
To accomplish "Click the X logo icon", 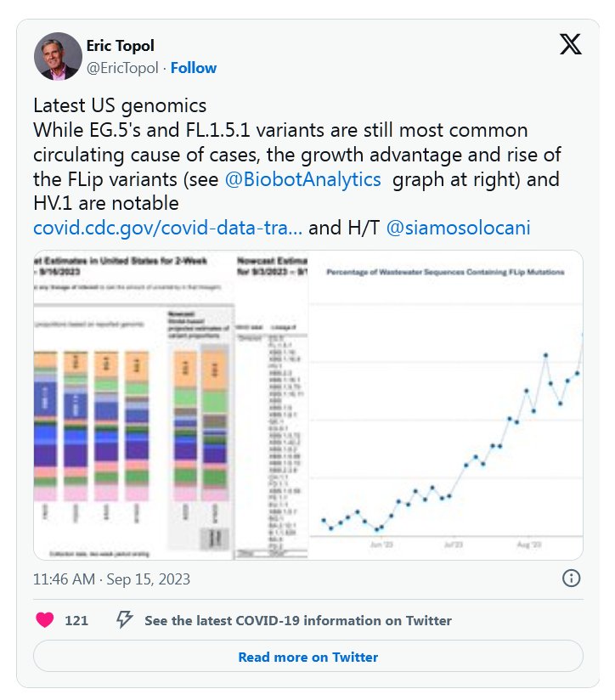I will [x=571, y=45].
